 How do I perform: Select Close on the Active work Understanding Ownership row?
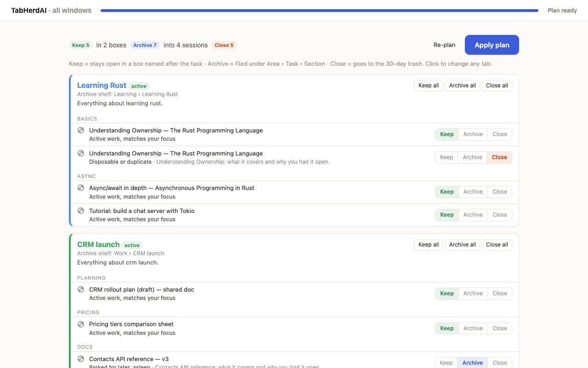click(500, 134)
